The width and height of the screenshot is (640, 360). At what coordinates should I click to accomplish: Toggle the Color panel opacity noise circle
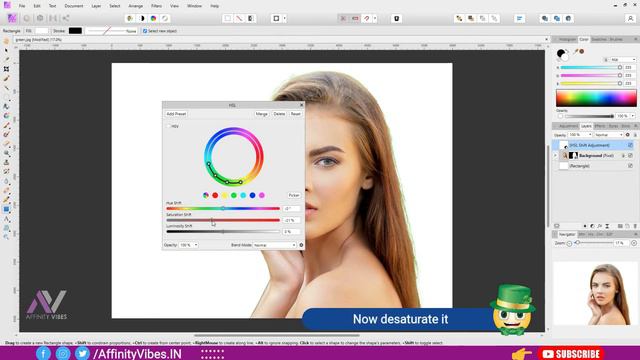click(560, 116)
